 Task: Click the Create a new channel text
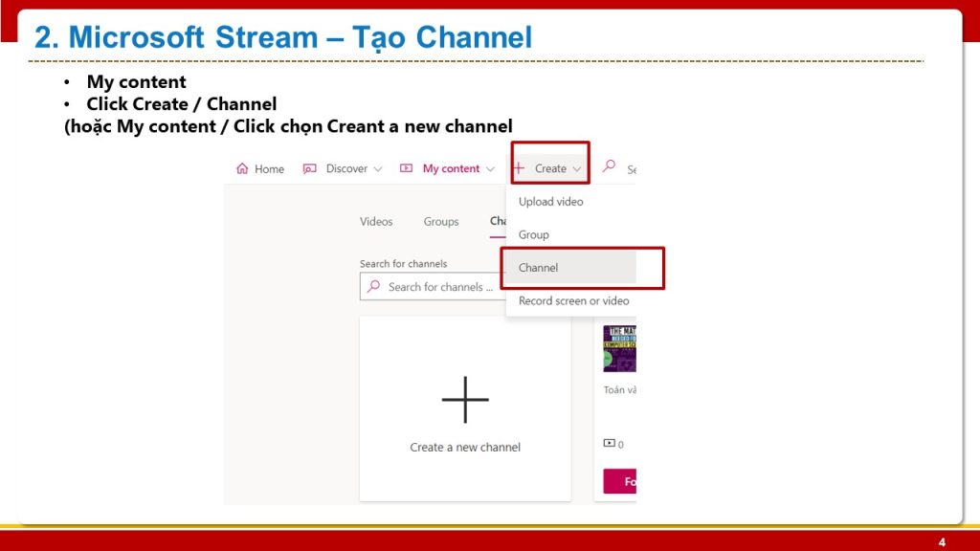tap(465, 448)
